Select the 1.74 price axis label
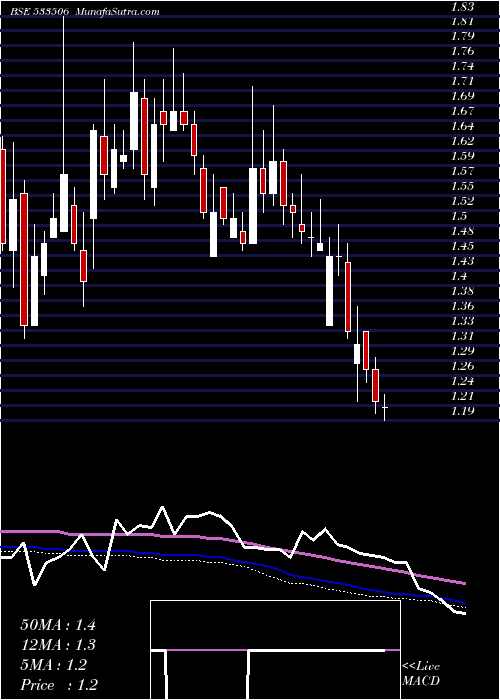This screenshot has width=500, height=700. (462, 67)
